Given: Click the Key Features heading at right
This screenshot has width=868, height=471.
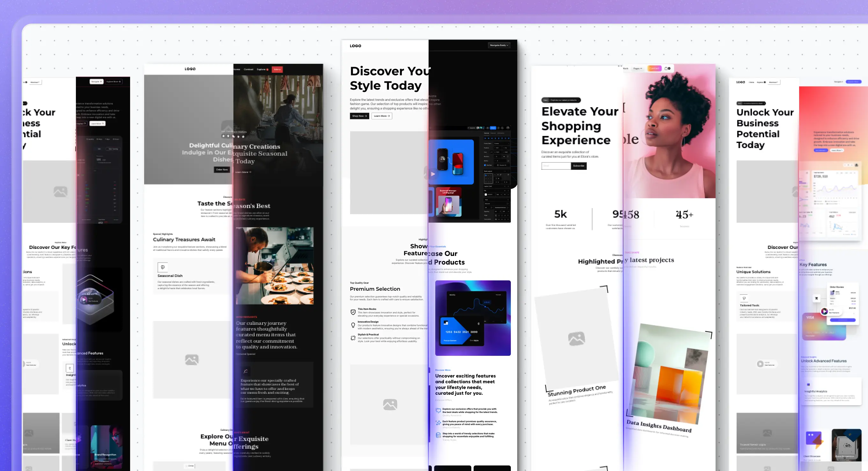Looking at the screenshot, I should pyautogui.click(x=813, y=265).
